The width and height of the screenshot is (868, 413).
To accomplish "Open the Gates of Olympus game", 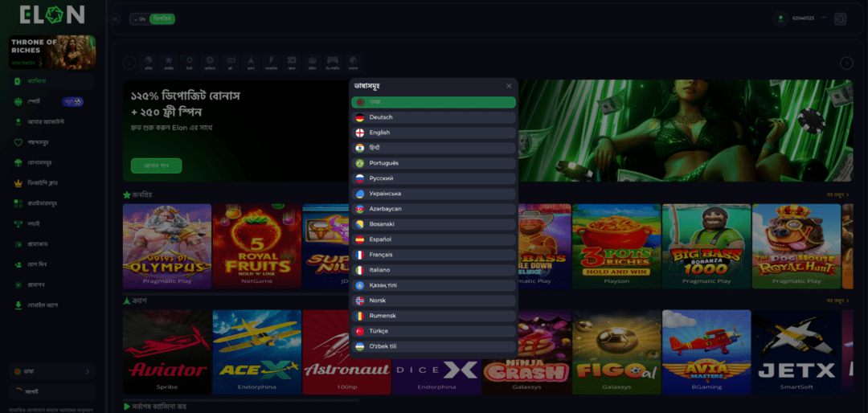I will click(167, 246).
